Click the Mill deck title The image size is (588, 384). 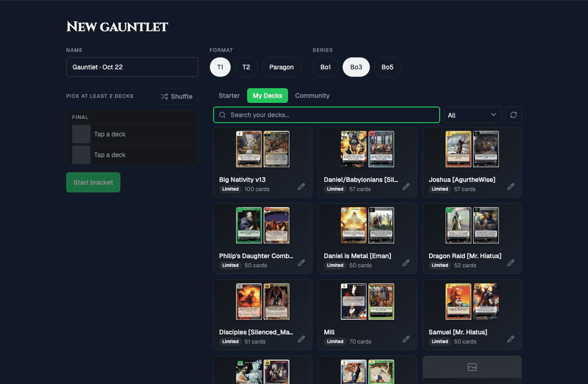(x=329, y=332)
